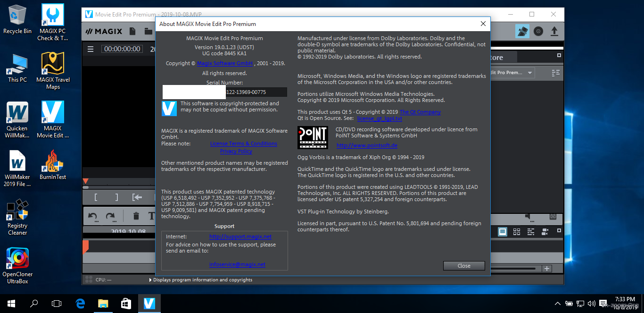644x313 pixels.
Task: Jump to range start arrow button
Action: point(137,197)
